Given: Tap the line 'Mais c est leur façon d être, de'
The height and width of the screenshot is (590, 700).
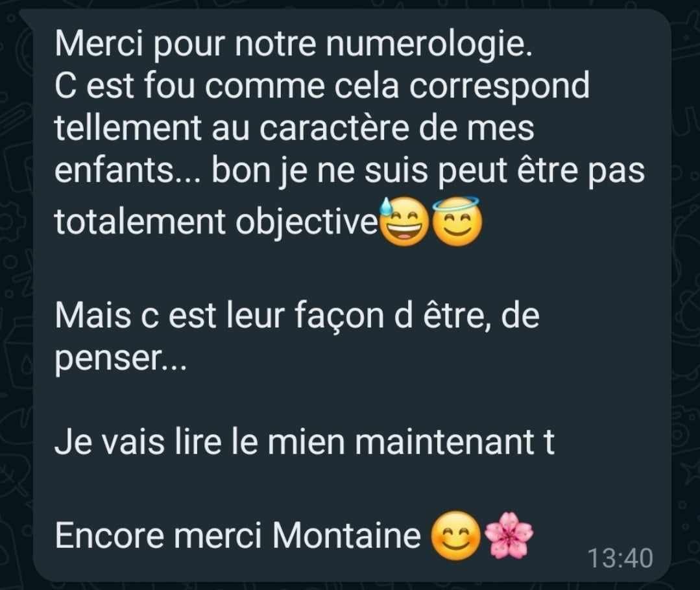Looking at the screenshot, I should coord(297,315).
